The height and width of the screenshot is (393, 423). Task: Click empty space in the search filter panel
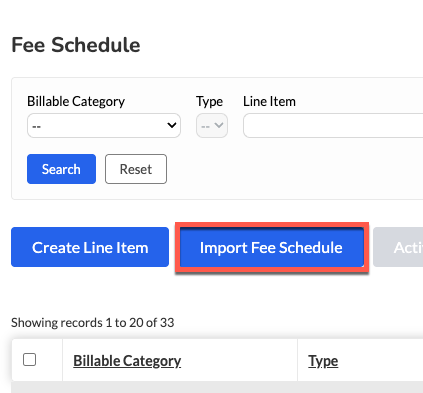pyautogui.click(x=293, y=170)
